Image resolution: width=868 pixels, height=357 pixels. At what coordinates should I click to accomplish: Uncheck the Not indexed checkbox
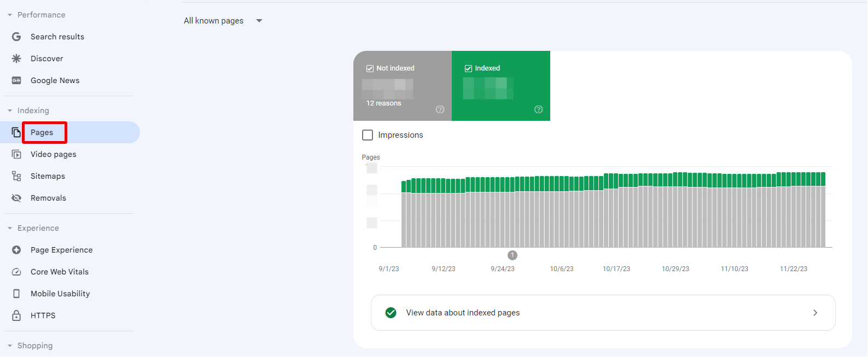(370, 68)
